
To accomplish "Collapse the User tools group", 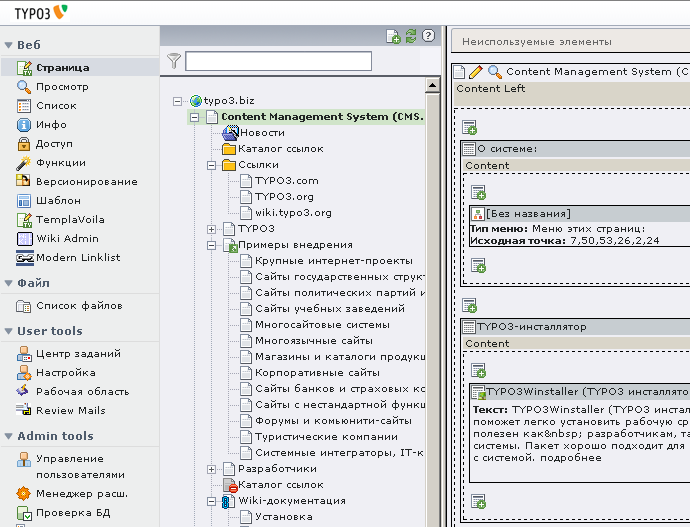I will (8, 331).
